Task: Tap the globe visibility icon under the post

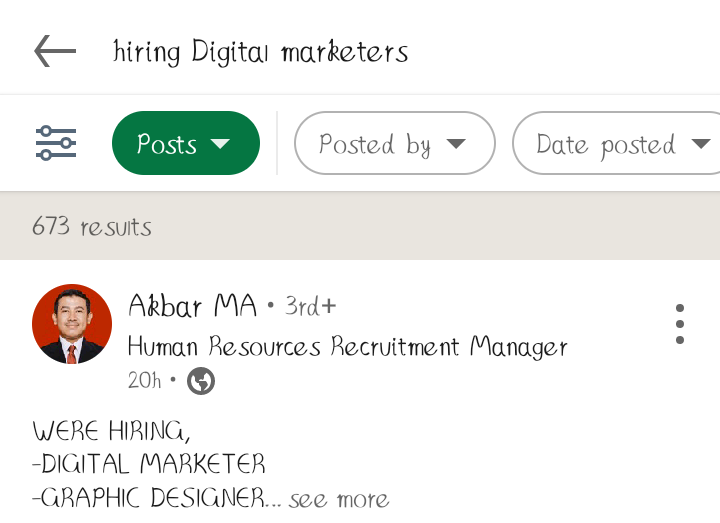Action: tap(201, 381)
